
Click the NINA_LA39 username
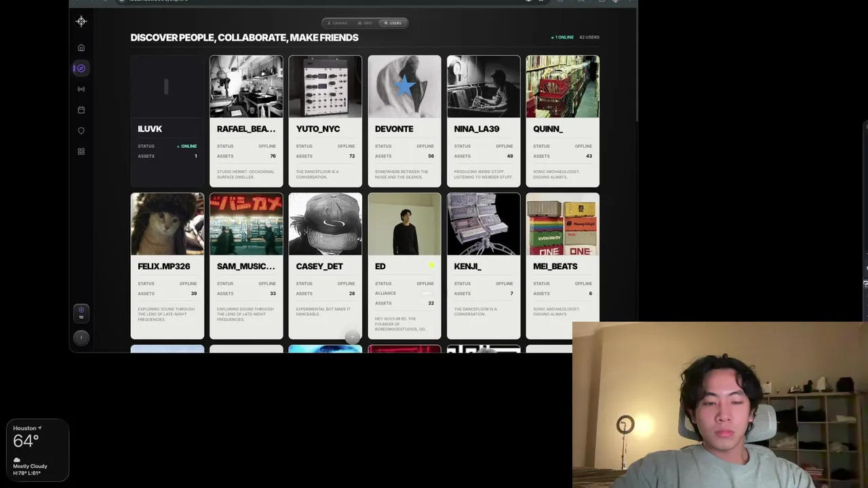point(477,129)
